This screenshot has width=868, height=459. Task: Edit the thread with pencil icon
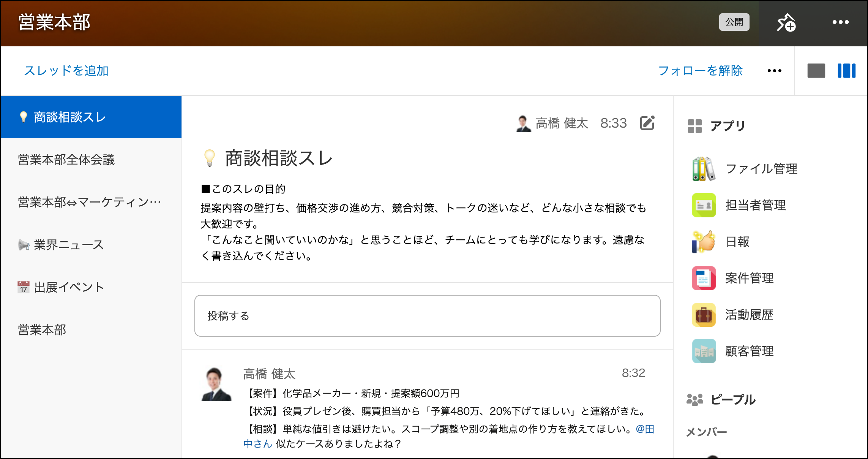coord(647,123)
